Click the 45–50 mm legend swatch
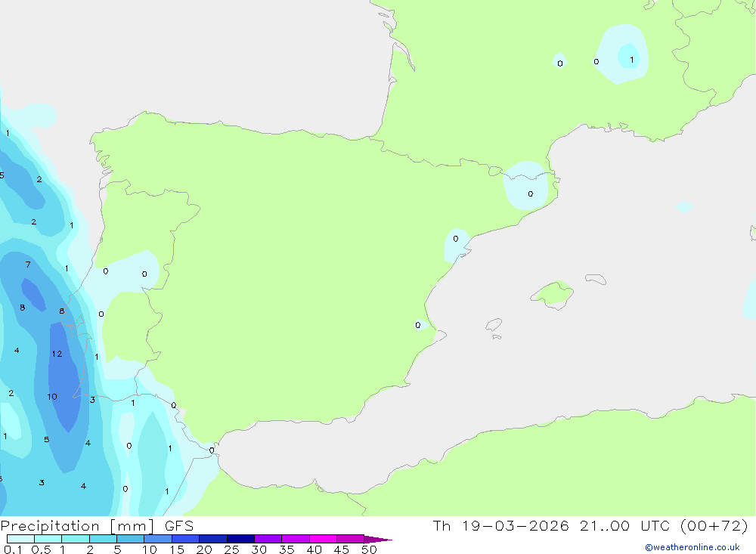The image size is (756, 554). [351, 539]
